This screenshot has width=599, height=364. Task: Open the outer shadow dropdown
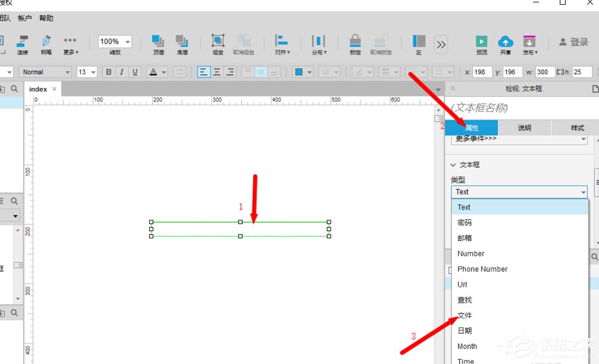(x=329, y=72)
